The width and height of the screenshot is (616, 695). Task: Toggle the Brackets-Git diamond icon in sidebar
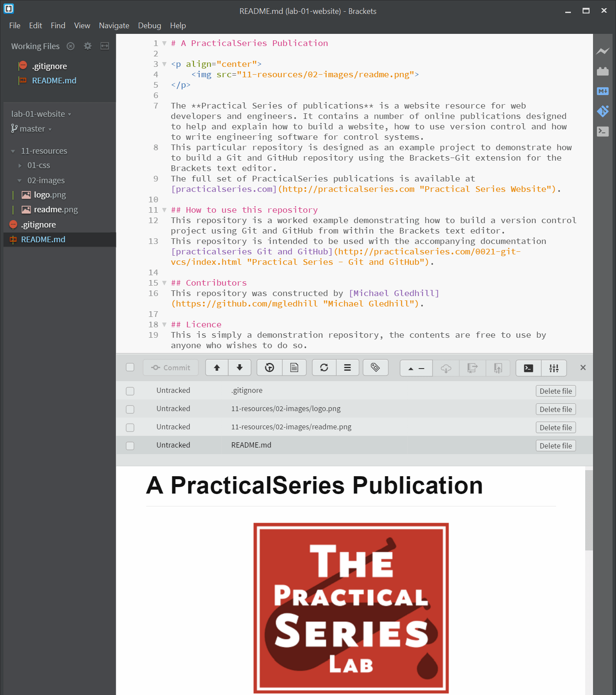point(603,111)
